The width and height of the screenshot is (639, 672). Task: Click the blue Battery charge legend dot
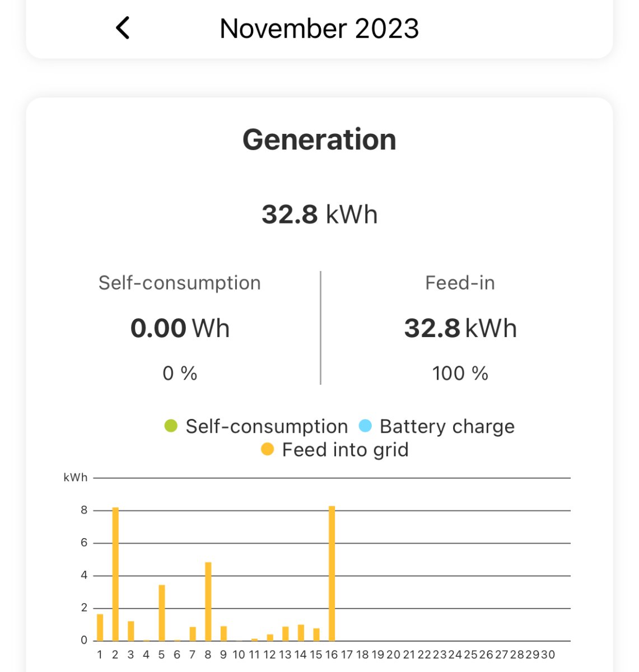click(x=365, y=426)
